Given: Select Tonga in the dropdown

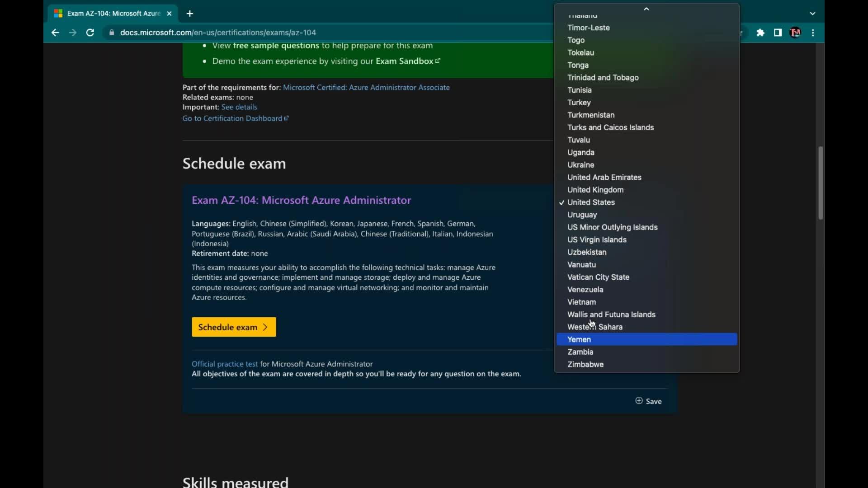Looking at the screenshot, I should (646, 65).
